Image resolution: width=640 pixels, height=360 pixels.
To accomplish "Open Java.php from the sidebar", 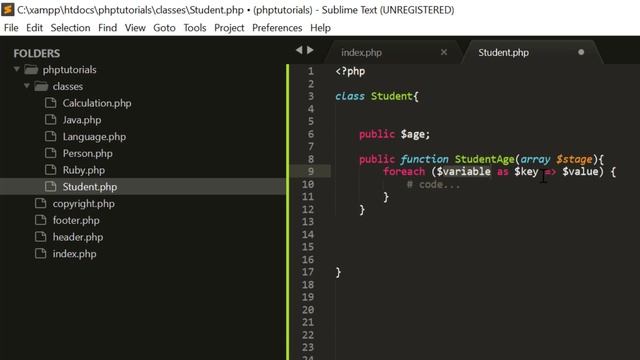I will [x=82, y=120].
